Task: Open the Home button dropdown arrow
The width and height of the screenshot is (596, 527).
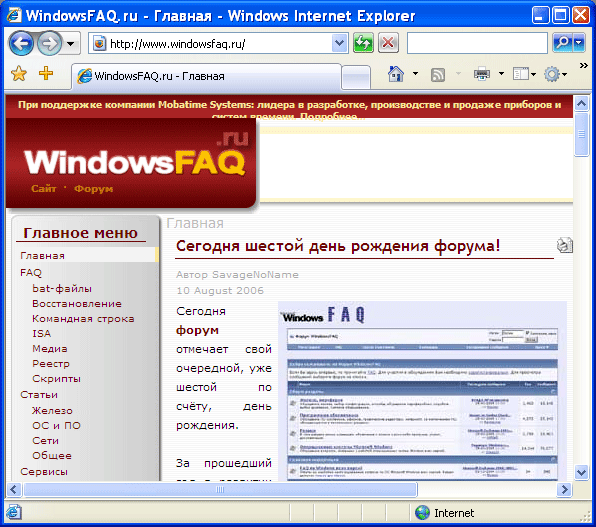Action: (415, 74)
